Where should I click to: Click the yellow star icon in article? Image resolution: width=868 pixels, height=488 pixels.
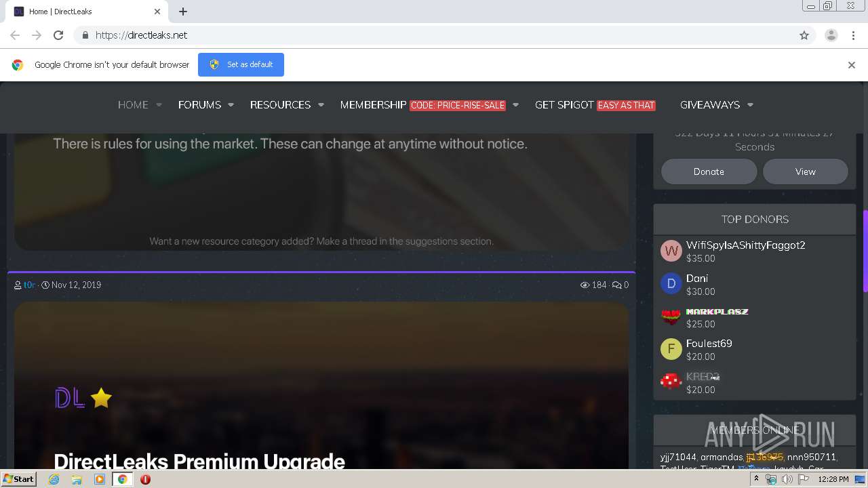point(101,398)
